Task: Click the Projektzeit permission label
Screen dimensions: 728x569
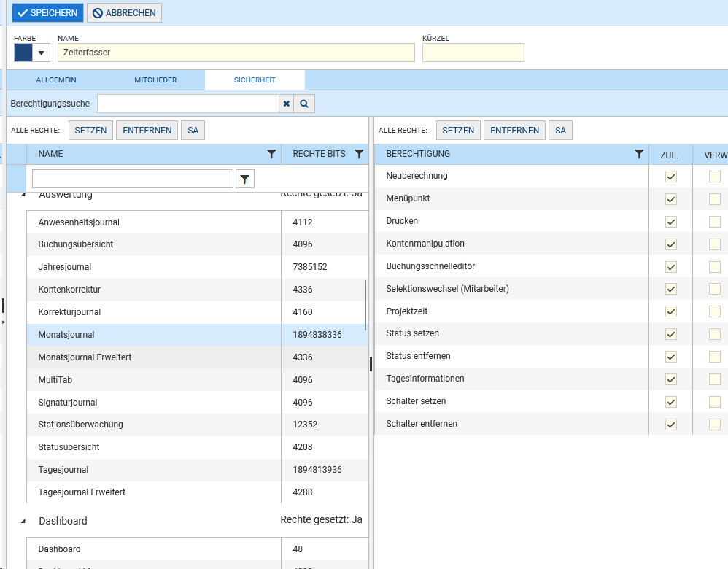Action: click(407, 311)
